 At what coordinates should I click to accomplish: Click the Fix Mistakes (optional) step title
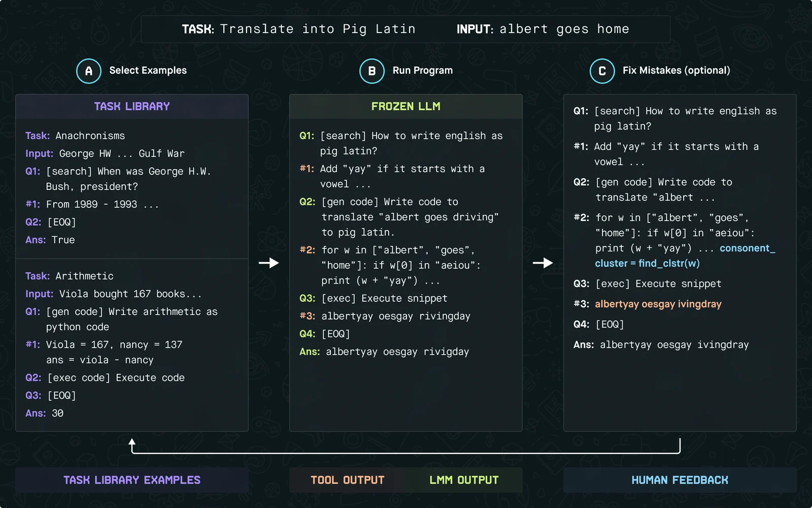676,71
